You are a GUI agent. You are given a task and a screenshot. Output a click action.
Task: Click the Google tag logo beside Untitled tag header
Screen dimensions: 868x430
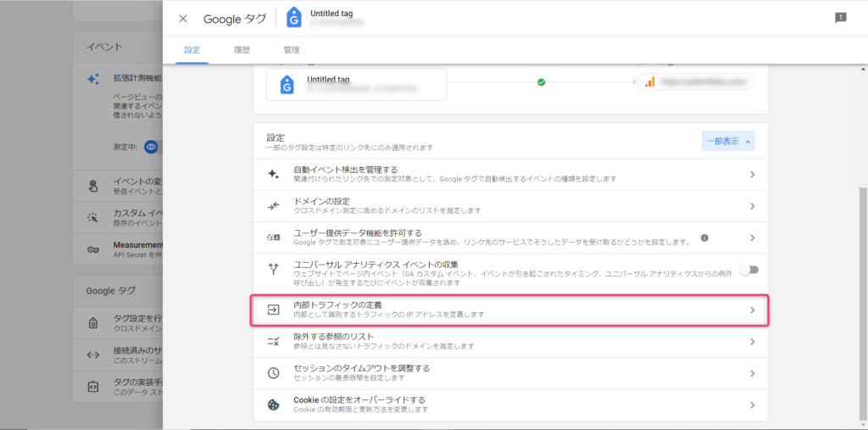click(x=294, y=19)
